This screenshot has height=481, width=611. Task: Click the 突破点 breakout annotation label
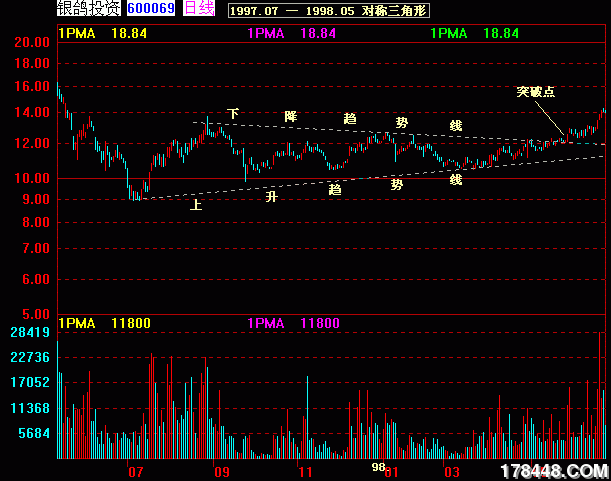coord(536,92)
